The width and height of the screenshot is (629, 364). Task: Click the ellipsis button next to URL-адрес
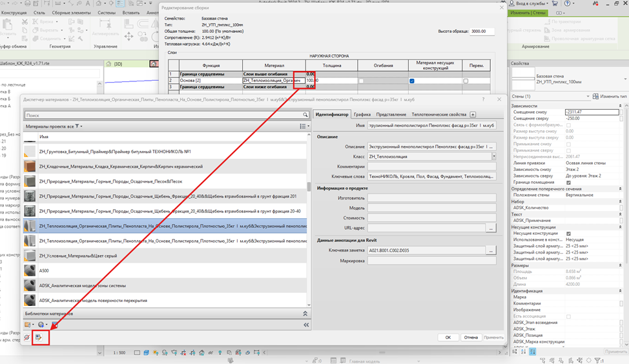click(491, 228)
